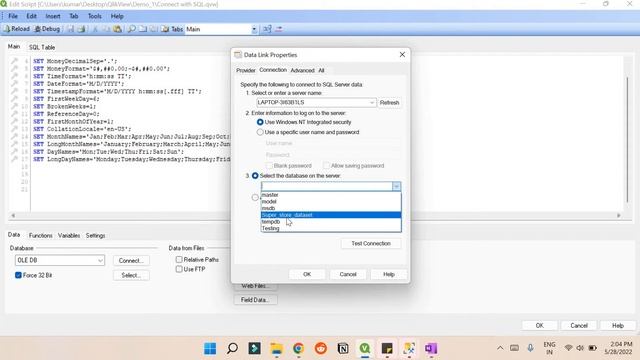
Task: Select the All tab in dialog
Action: coord(321,70)
